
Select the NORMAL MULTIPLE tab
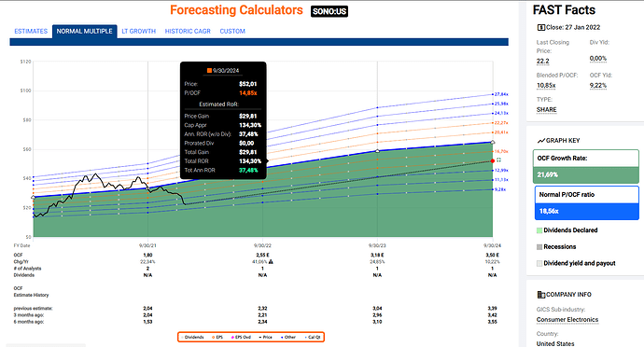point(85,31)
